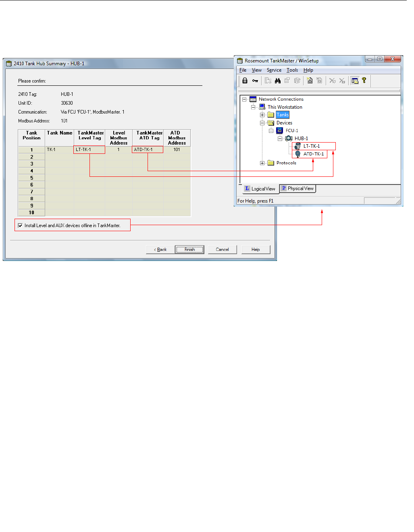Click the greyed properties icon after binoculars
The image size is (414, 532).
[287, 81]
